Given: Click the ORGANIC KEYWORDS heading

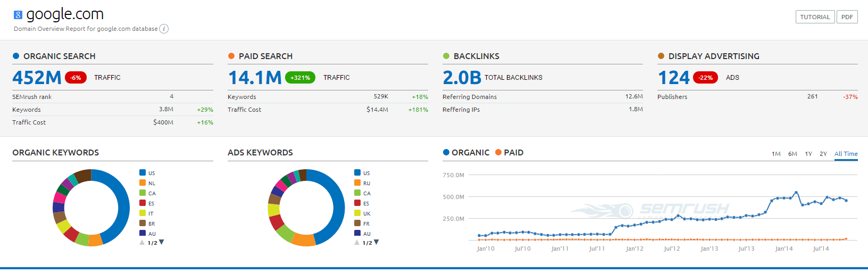Looking at the screenshot, I should coord(56,153).
